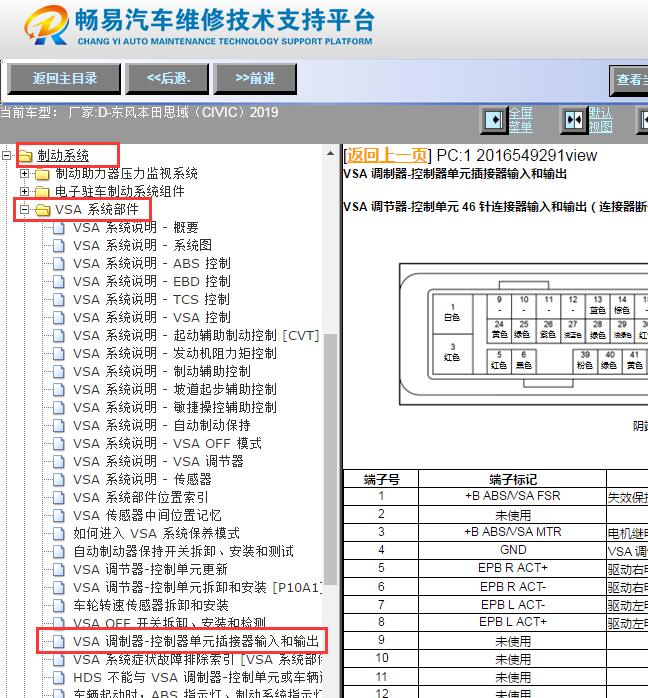
Task: Click page icon for VSA OFF 模式
Action: [x=58, y=443]
